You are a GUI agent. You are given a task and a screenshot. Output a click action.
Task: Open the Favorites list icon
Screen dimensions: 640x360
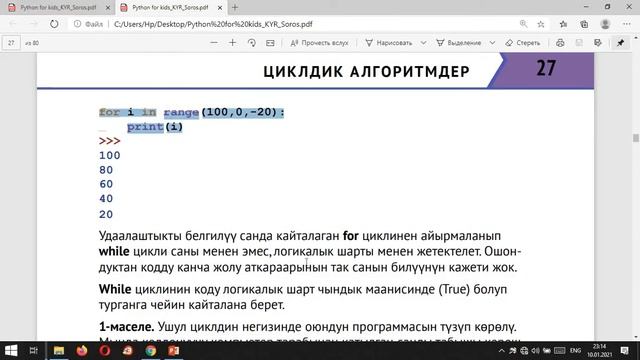click(564, 24)
